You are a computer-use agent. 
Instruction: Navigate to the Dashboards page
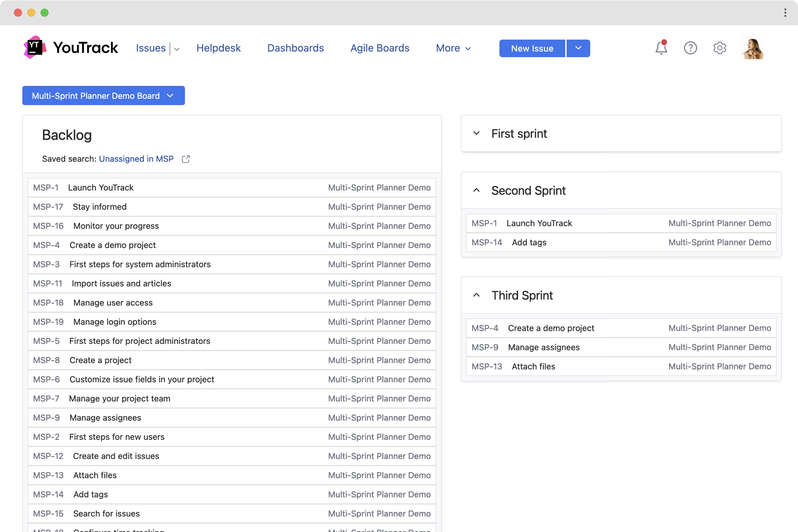click(295, 48)
